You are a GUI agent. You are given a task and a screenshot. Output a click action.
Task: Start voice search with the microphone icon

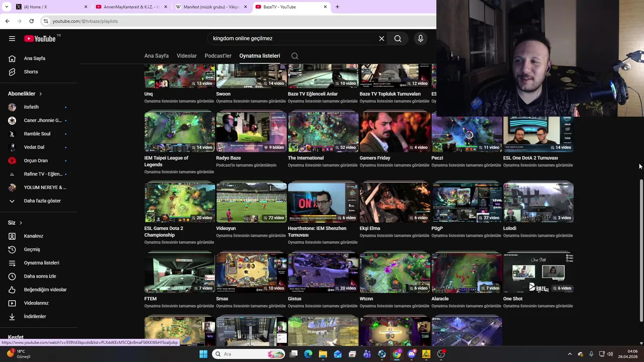click(421, 39)
